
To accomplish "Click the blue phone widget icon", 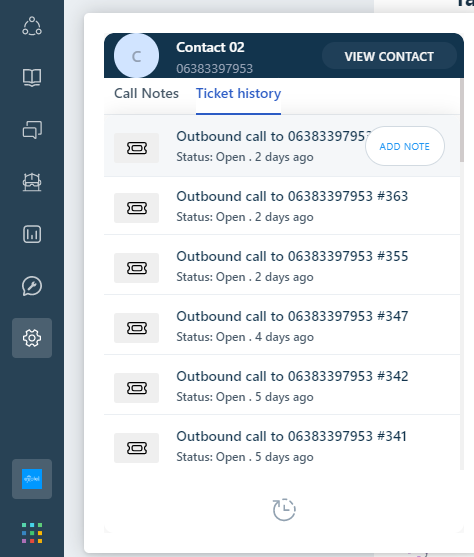I will click(32, 479).
